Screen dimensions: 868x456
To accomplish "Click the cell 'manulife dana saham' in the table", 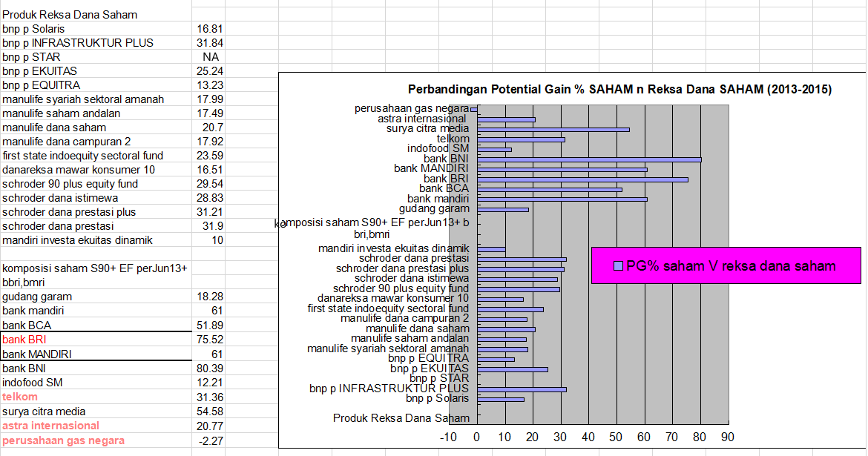I will pyautogui.click(x=96, y=128).
